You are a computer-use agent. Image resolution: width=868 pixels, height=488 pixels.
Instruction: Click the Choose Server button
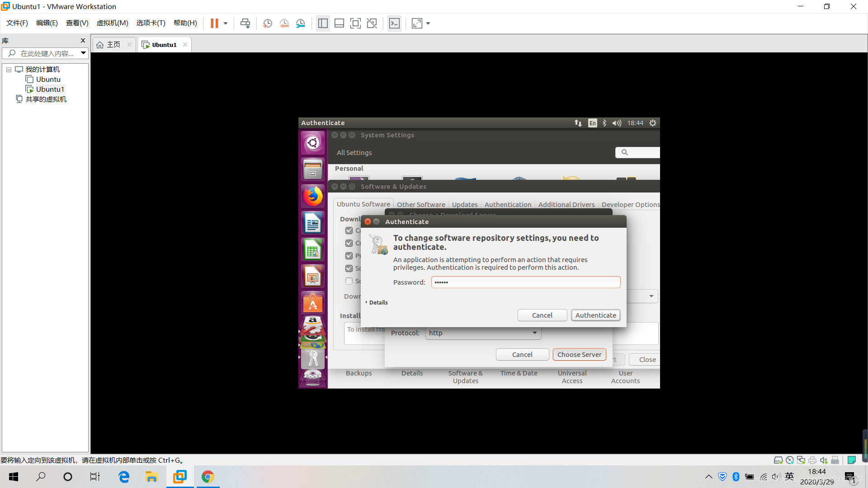click(x=579, y=355)
